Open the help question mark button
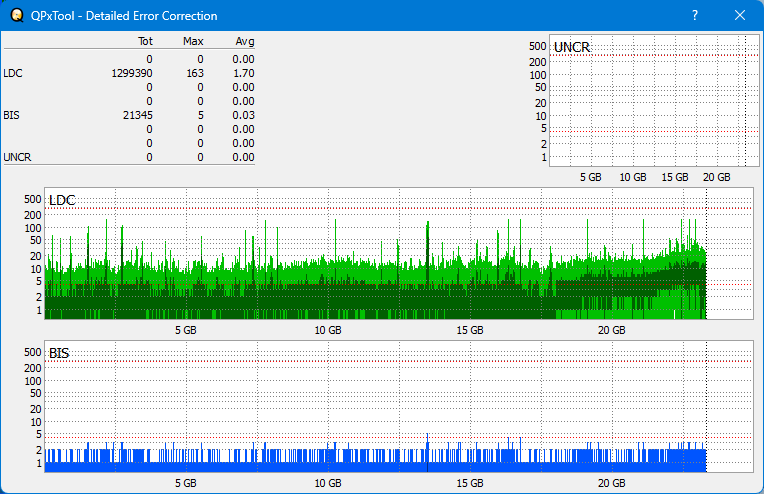764x494 pixels. 695,16
